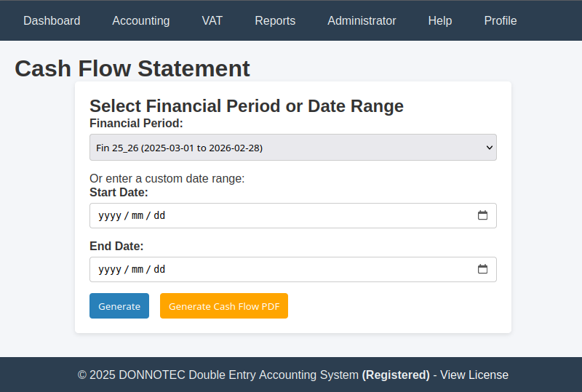Open the Profile menu
582x392 pixels.
pos(501,20)
